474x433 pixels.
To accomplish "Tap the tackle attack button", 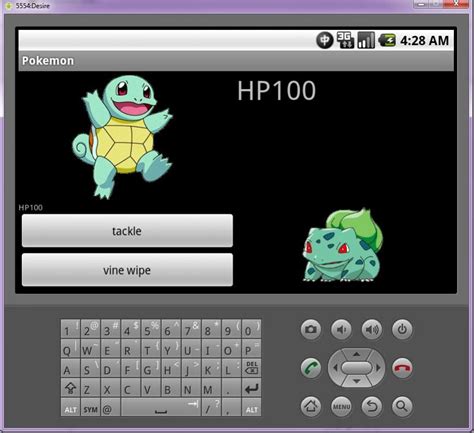I will pyautogui.click(x=127, y=231).
